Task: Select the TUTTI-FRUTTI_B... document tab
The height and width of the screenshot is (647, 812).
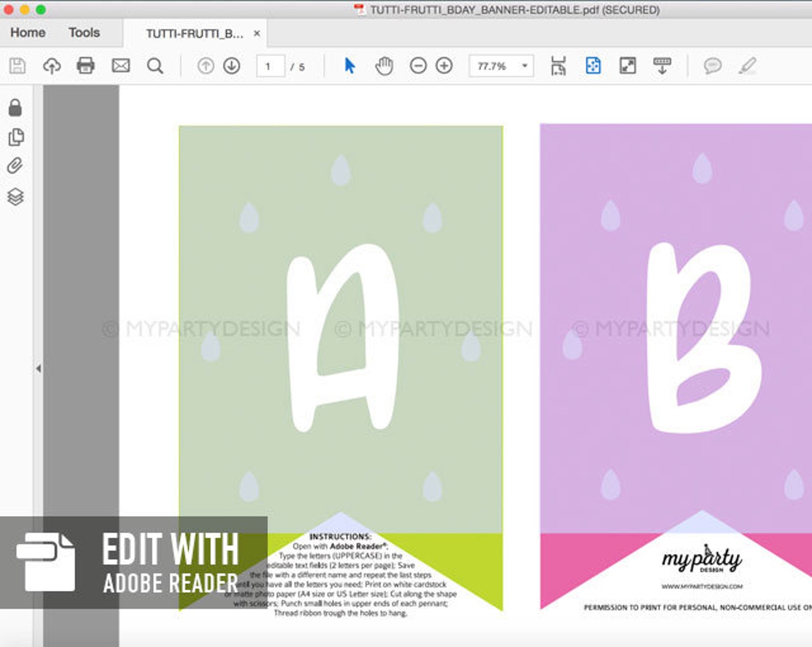Action: 194,34
